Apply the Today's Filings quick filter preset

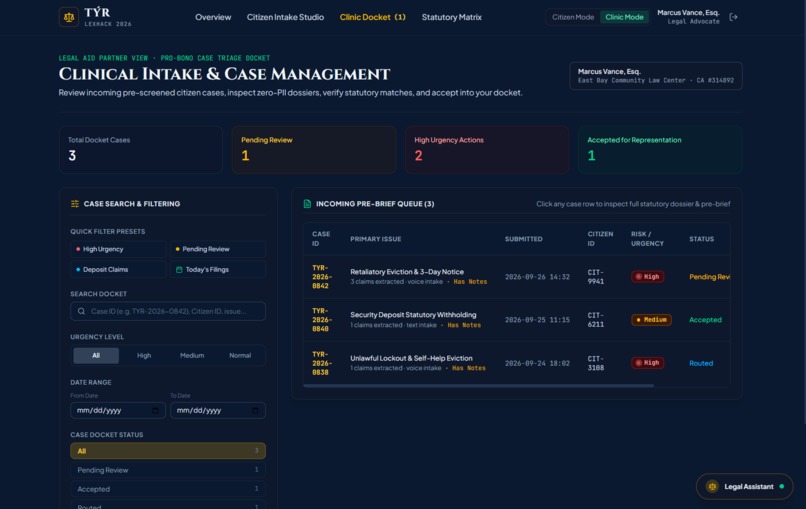coord(218,269)
